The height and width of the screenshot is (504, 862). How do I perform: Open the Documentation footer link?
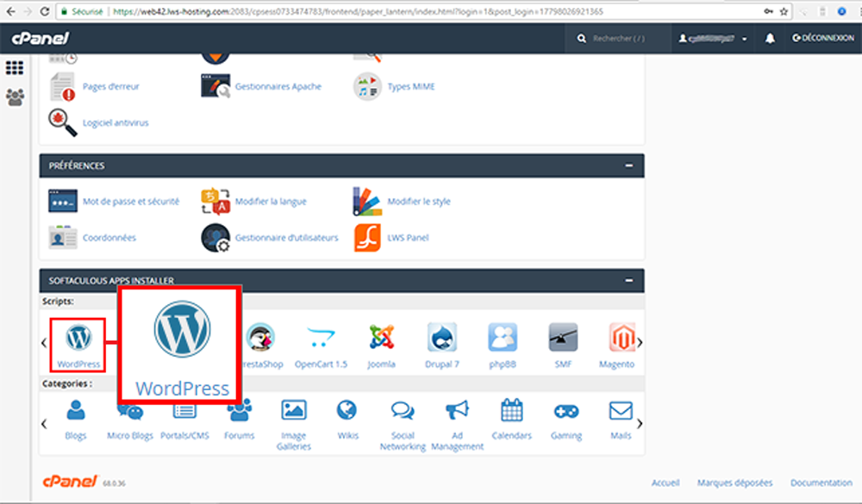(x=821, y=482)
